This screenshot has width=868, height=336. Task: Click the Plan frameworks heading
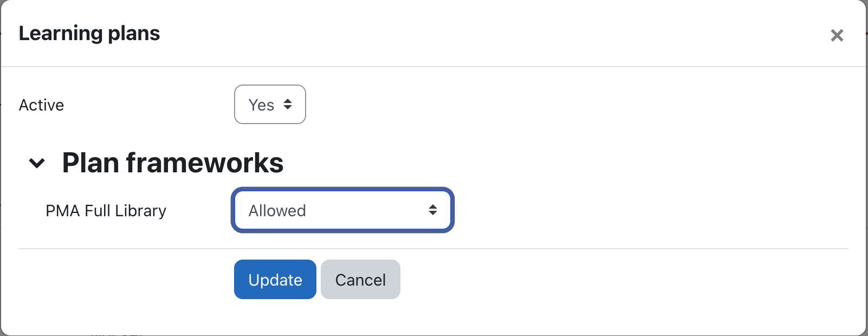pyautogui.click(x=173, y=163)
